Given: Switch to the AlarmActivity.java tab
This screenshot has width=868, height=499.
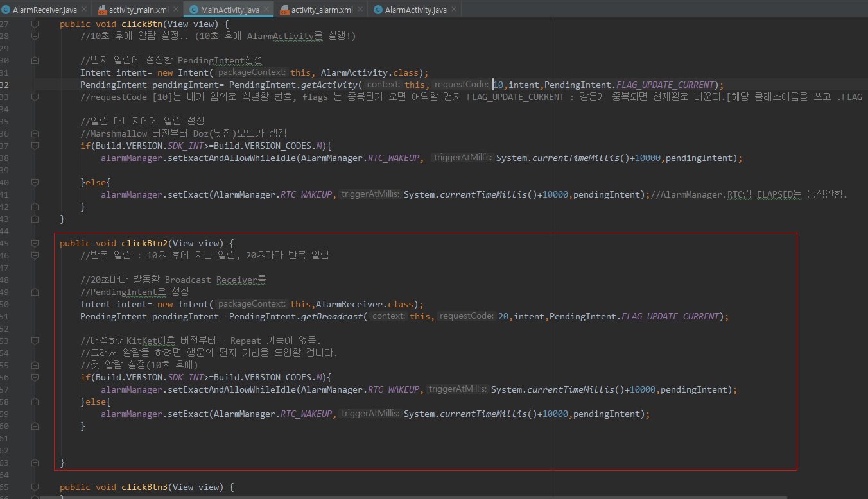Looking at the screenshot, I should (x=410, y=10).
